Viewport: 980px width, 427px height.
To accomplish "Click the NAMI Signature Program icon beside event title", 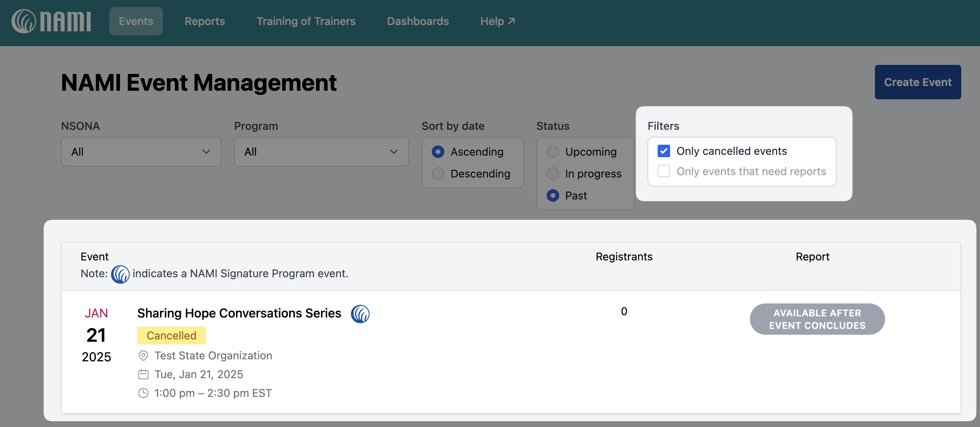I will tap(360, 314).
